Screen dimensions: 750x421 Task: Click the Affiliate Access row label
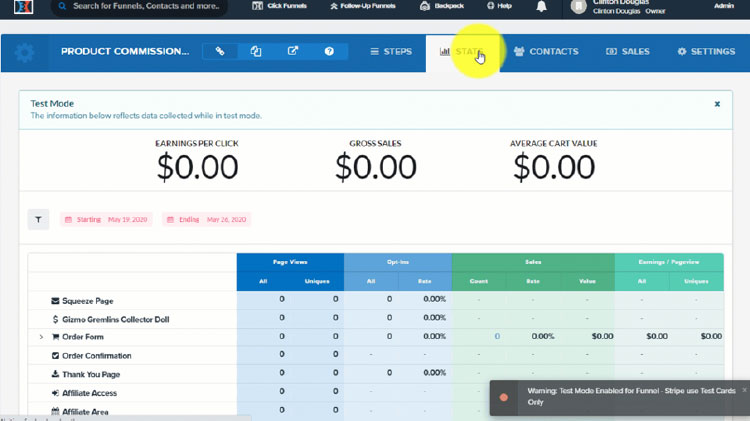[x=89, y=393]
